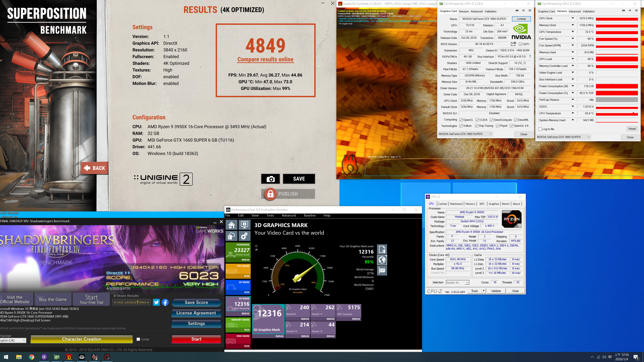644x362 pixels.
Task: Open the action center notification icon
Action: tap(636, 357)
